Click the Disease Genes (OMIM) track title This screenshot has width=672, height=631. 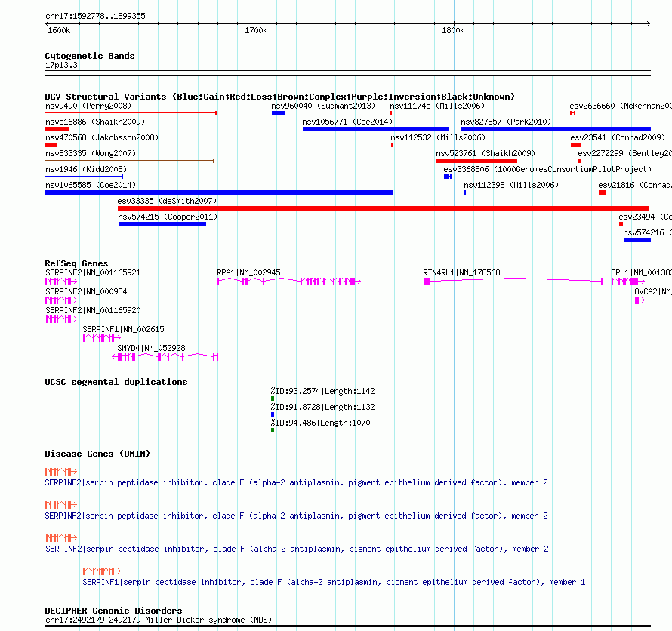97,454
